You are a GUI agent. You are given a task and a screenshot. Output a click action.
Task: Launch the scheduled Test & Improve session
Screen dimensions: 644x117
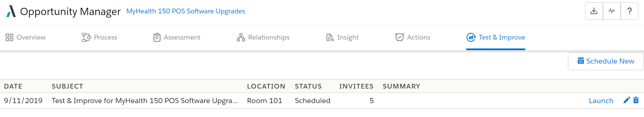point(601,101)
